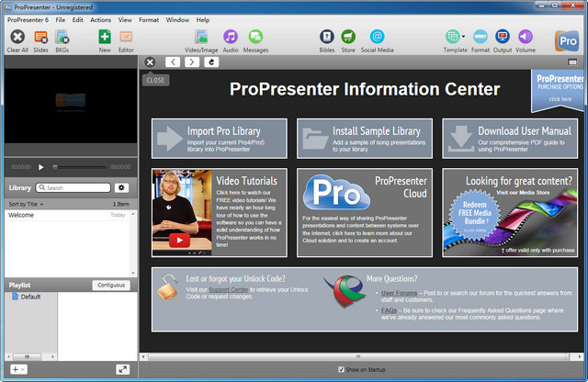The width and height of the screenshot is (588, 382).
Task: Open the Video/Image bin
Action: (201, 37)
